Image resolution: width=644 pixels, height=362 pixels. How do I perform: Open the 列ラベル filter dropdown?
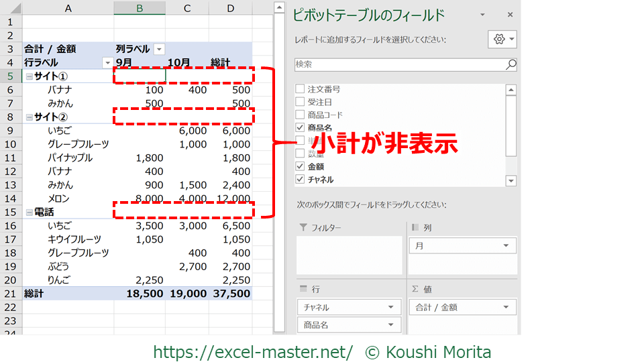pos(159,49)
